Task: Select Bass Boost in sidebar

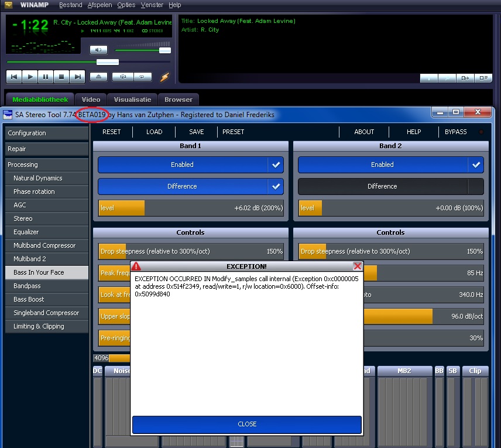Action: click(x=47, y=299)
